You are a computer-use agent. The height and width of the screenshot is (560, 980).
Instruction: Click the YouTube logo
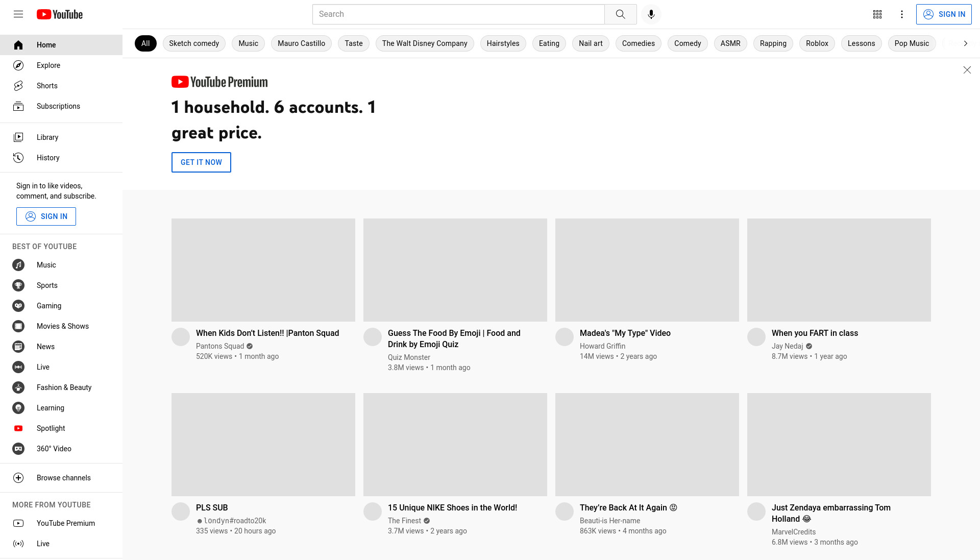tap(60, 14)
